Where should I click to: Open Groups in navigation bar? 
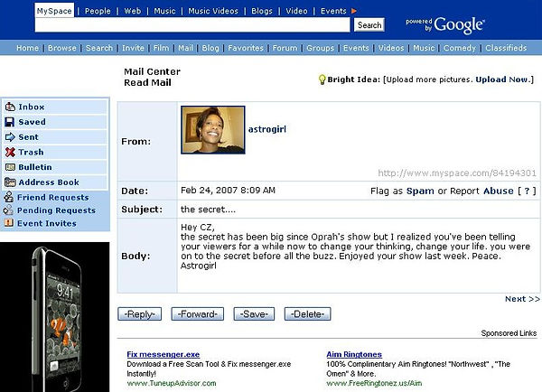[321, 48]
